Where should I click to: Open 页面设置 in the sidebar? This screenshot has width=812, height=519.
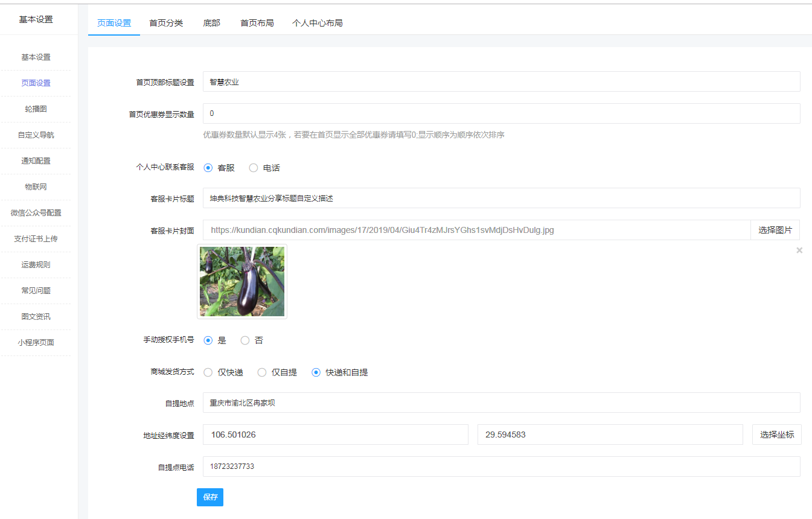tap(36, 83)
